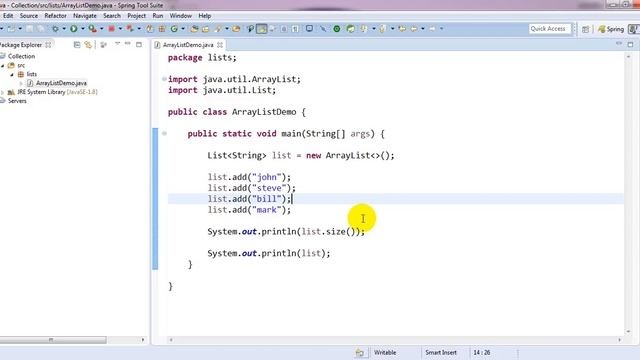Image resolution: width=640 pixels, height=360 pixels.
Task: Select the ArrayListDemo.java editor tab
Action: coord(188,44)
